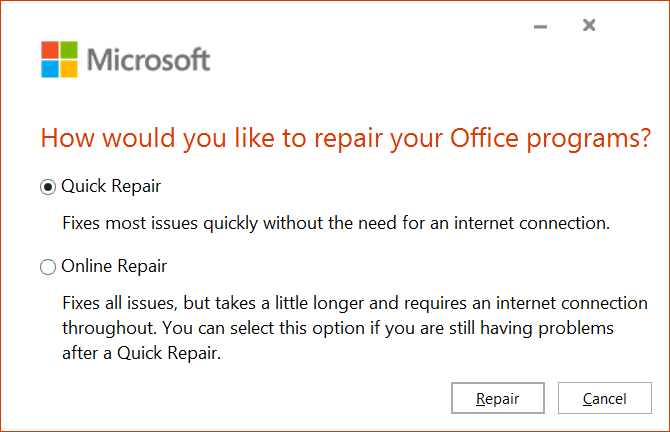Screen dimensions: 670x432
Task: Cancel the Office repair dialog
Action: click(605, 398)
